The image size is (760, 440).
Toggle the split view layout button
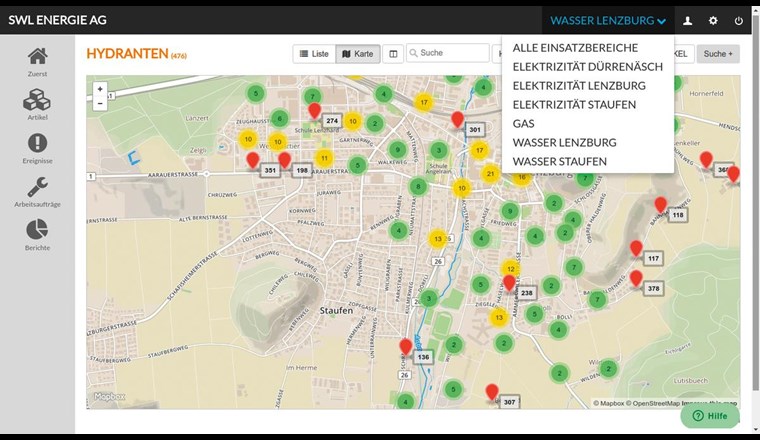click(394, 53)
